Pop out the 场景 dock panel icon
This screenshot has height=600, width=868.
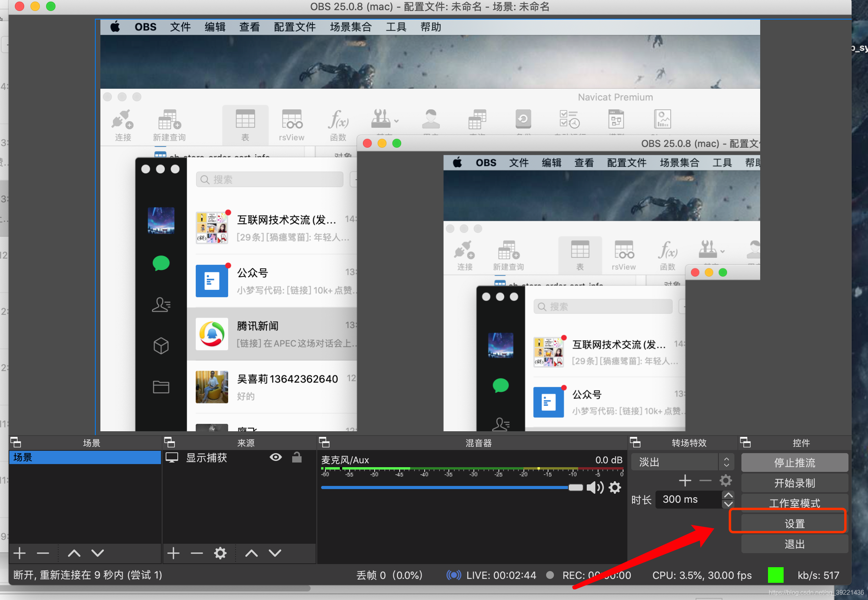(x=16, y=442)
